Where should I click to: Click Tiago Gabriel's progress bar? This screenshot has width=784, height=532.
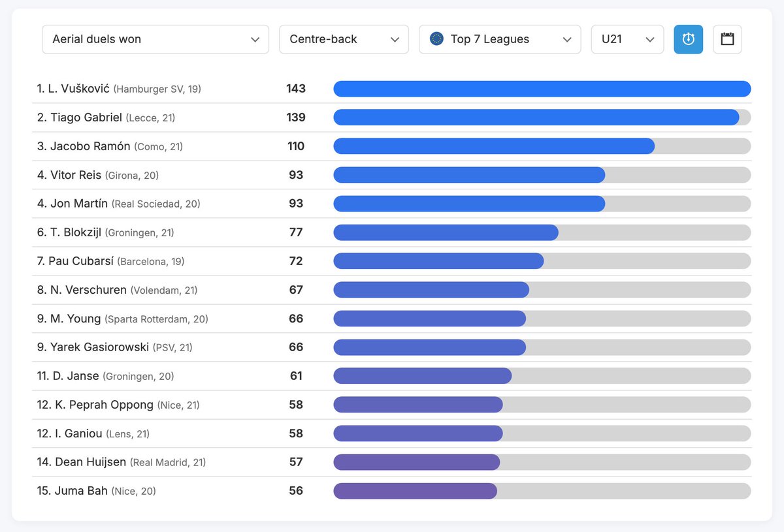coord(542,117)
